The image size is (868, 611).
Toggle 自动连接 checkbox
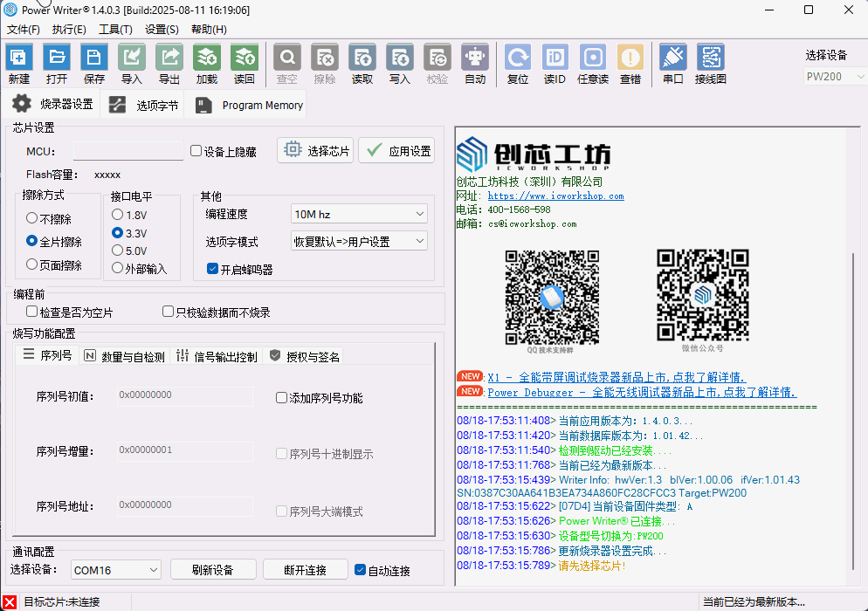tap(361, 569)
